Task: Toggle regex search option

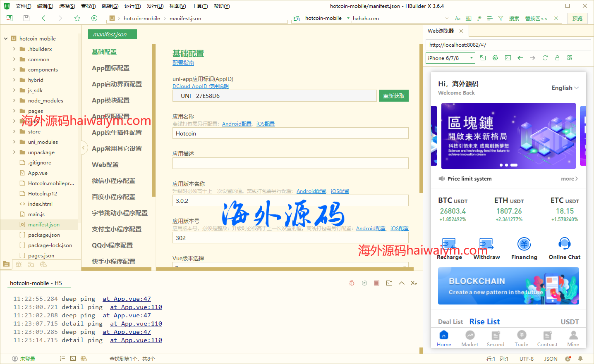Action: pyautogui.click(x=479, y=18)
